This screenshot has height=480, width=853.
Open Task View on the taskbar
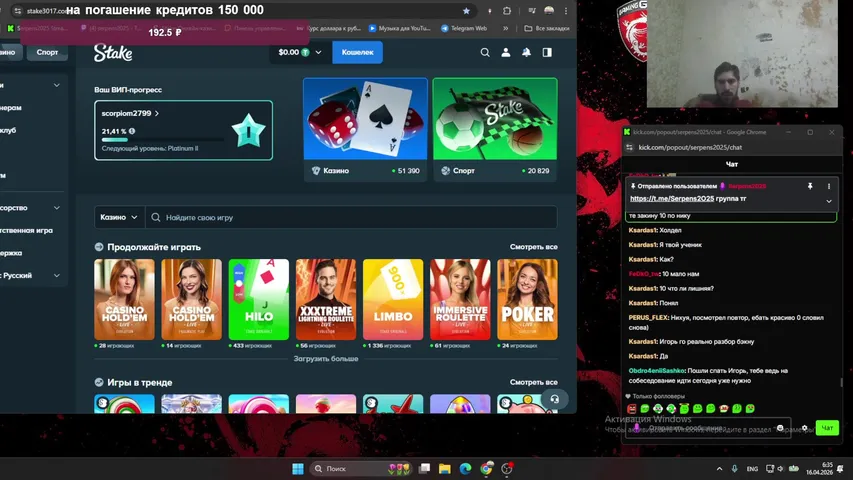coord(424,469)
